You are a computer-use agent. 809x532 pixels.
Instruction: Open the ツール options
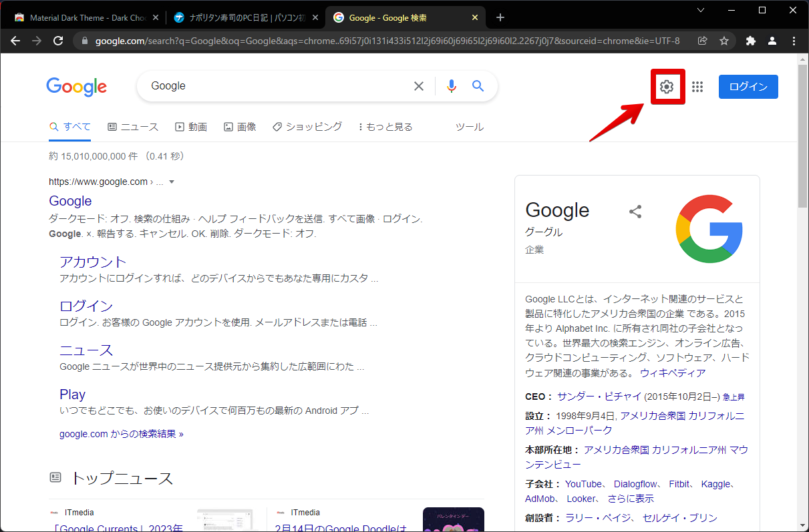point(470,127)
